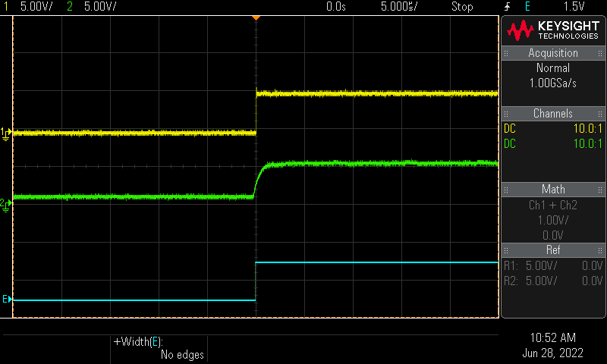Click the right grip of the Math header
The image size is (607, 364).
600,190
